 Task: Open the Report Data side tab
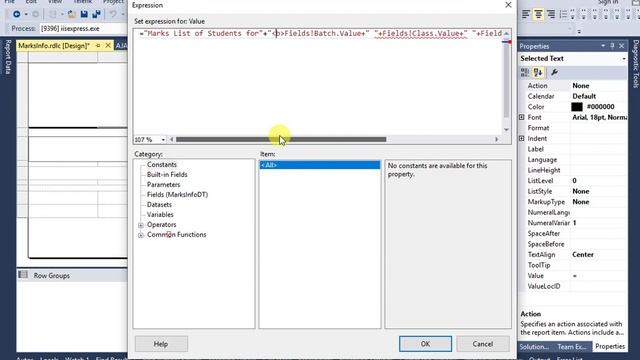pyautogui.click(x=8, y=57)
